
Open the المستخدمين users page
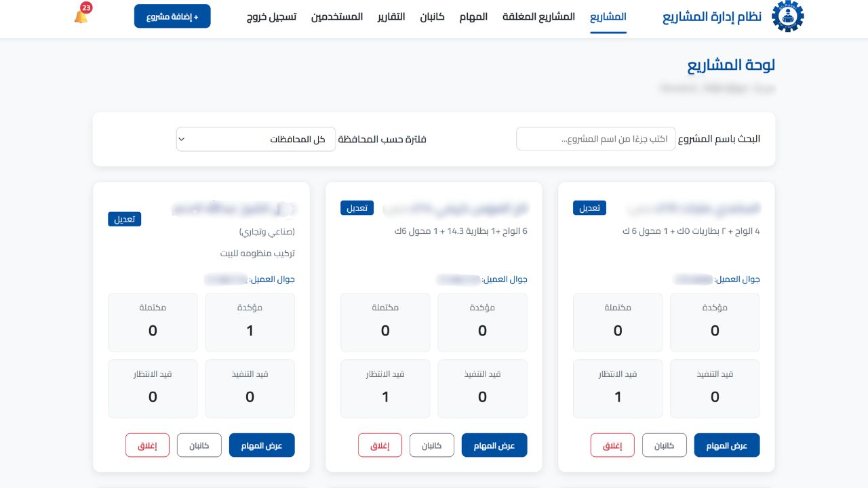coord(337,17)
